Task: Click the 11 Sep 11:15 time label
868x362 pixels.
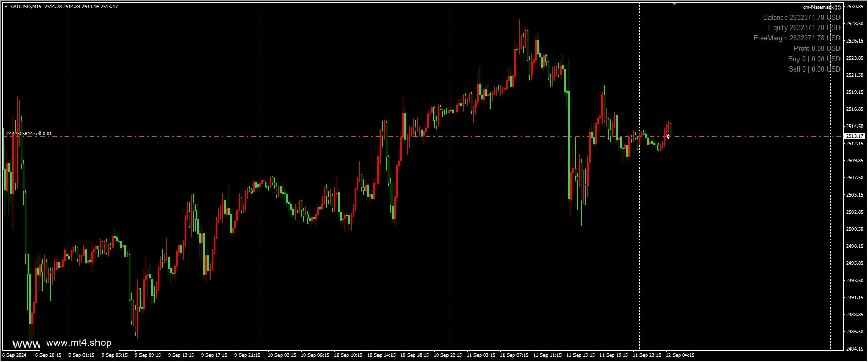Action: click(x=547, y=356)
